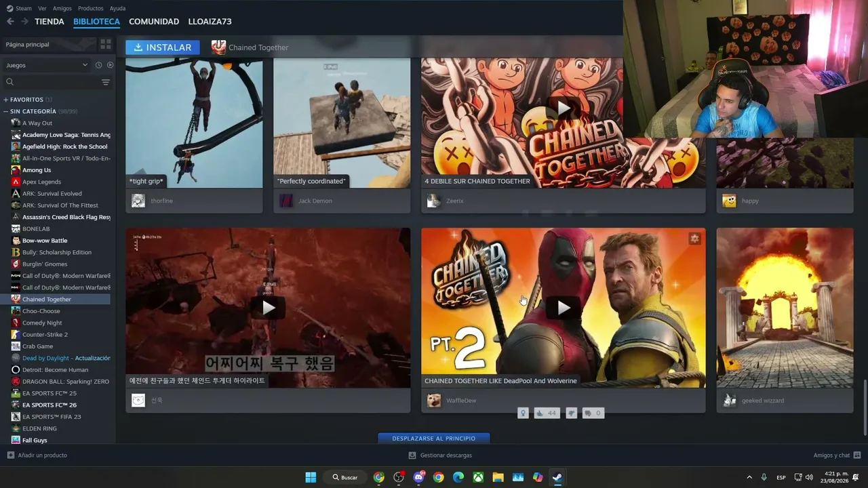The height and width of the screenshot is (488, 868).
Task: Open Discord from taskbar
Action: 418,477
